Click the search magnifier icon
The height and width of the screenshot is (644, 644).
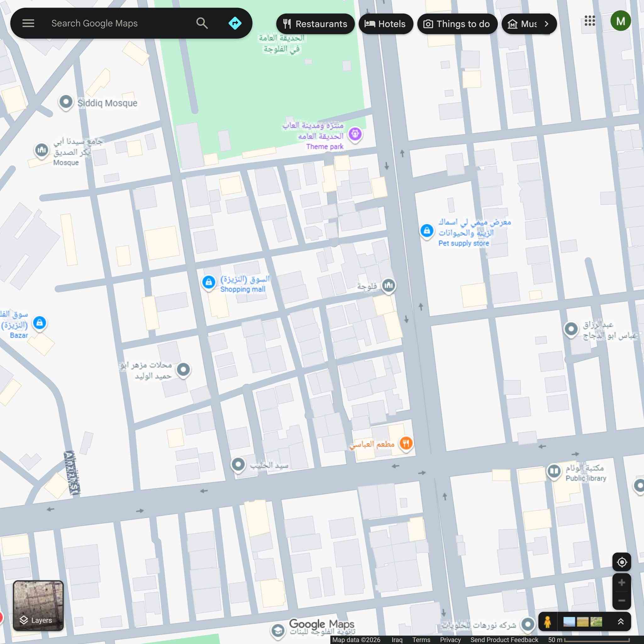coord(202,23)
